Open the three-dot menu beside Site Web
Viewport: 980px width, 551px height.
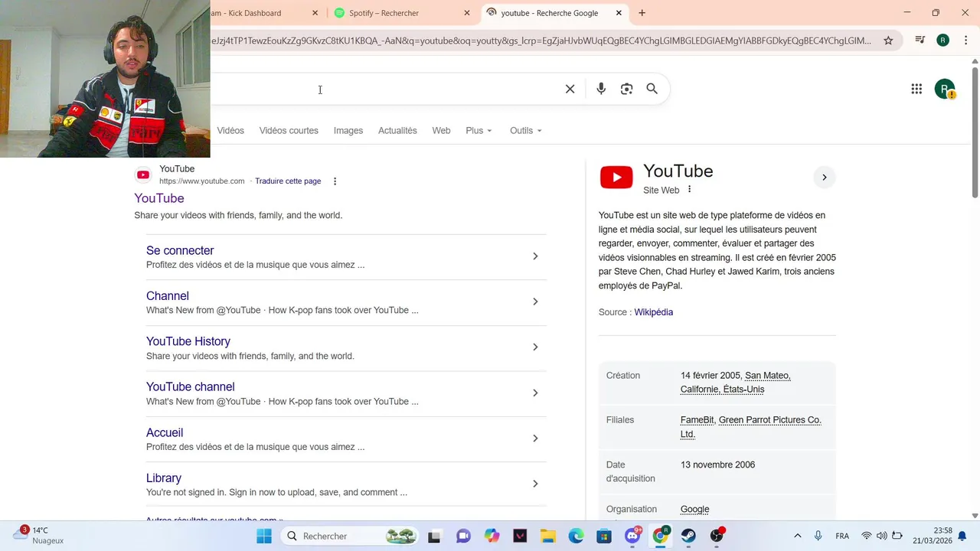click(x=689, y=189)
